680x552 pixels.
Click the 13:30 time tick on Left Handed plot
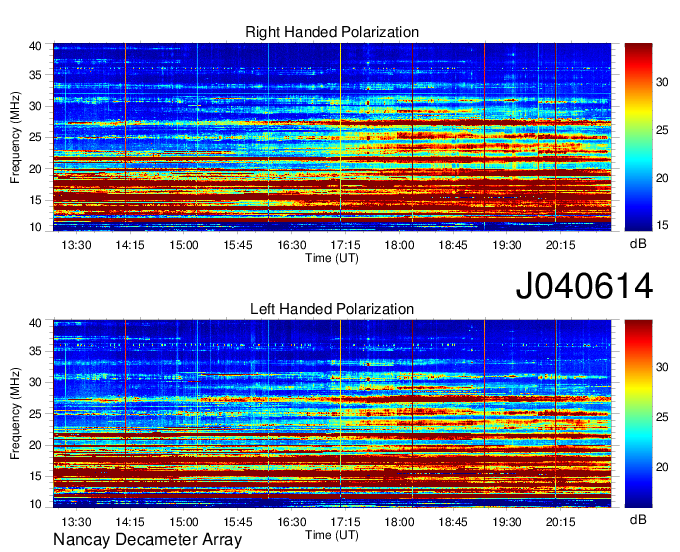pos(76,521)
